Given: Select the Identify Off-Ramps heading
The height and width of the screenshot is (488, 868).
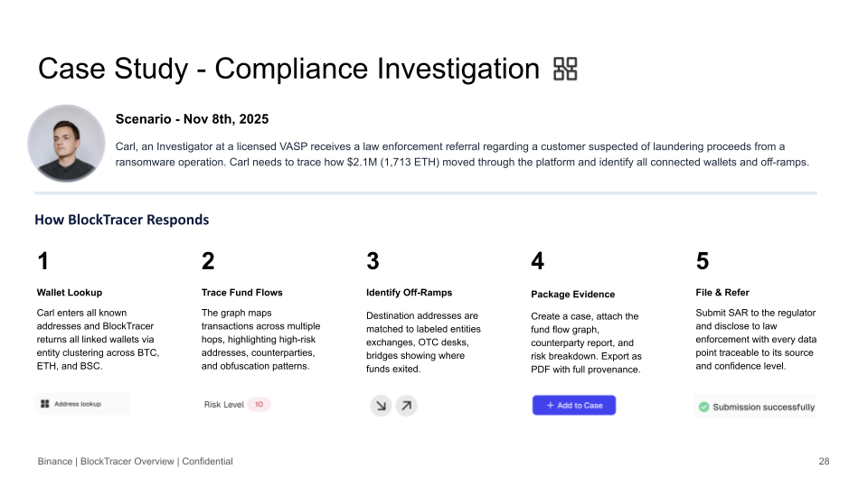Looking at the screenshot, I should (409, 293).
